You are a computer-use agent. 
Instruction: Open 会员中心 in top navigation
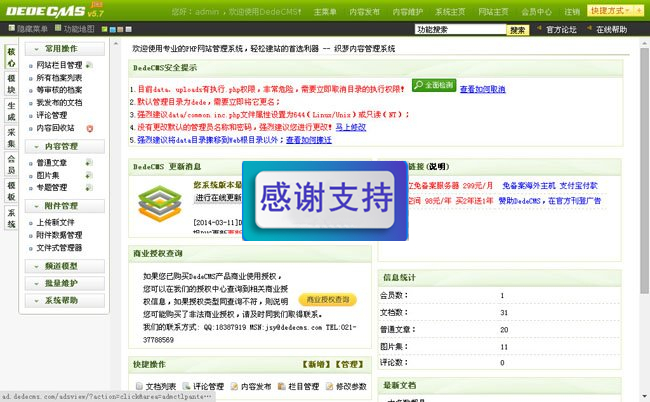click(x=536, y=12)
